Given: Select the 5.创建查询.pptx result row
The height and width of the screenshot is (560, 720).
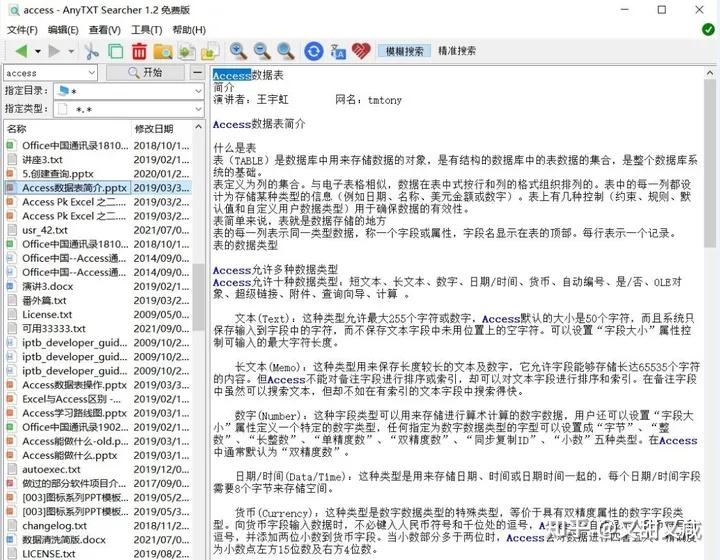Looking at the screenshot, I should click(98, 174).
